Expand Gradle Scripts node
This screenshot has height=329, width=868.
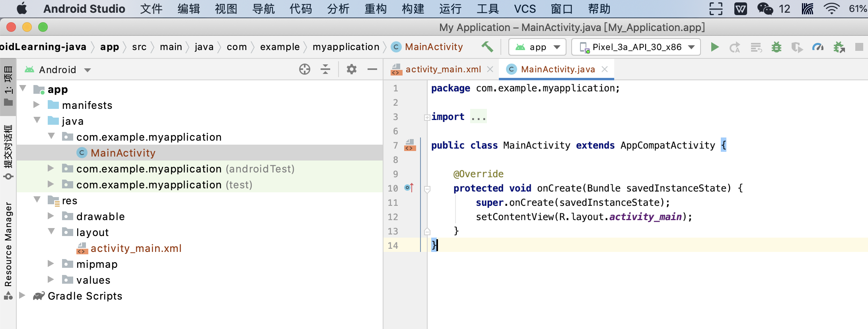point(22,295)
